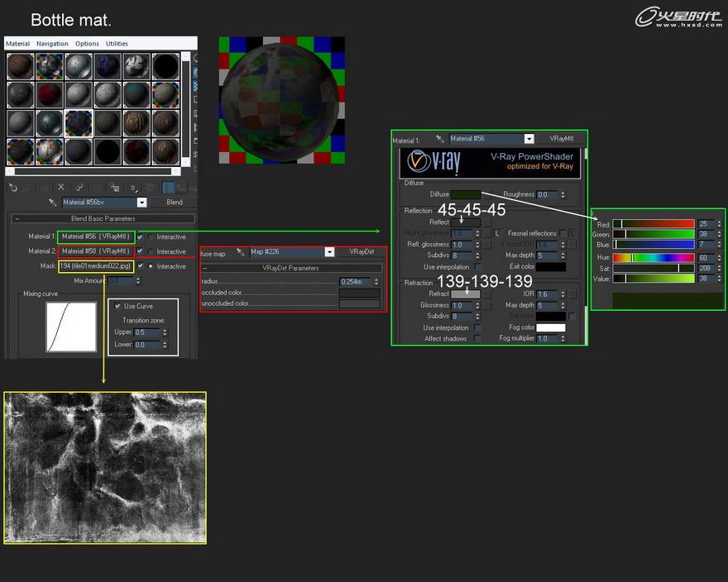The width and height of the screenshot is (728, 582).
Task: Click the Material #58 (VRayMtl) button
Action: [95, 250]
